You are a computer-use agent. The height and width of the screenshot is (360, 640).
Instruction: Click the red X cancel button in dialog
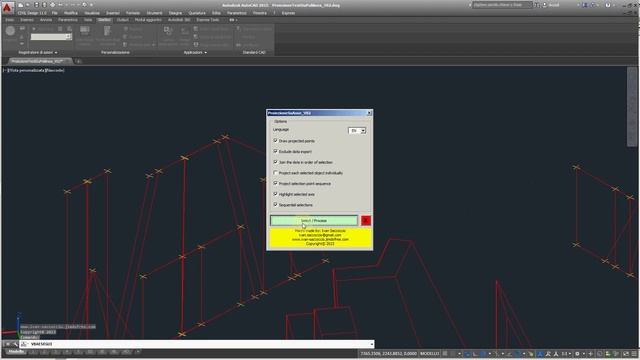click(366, 220)
